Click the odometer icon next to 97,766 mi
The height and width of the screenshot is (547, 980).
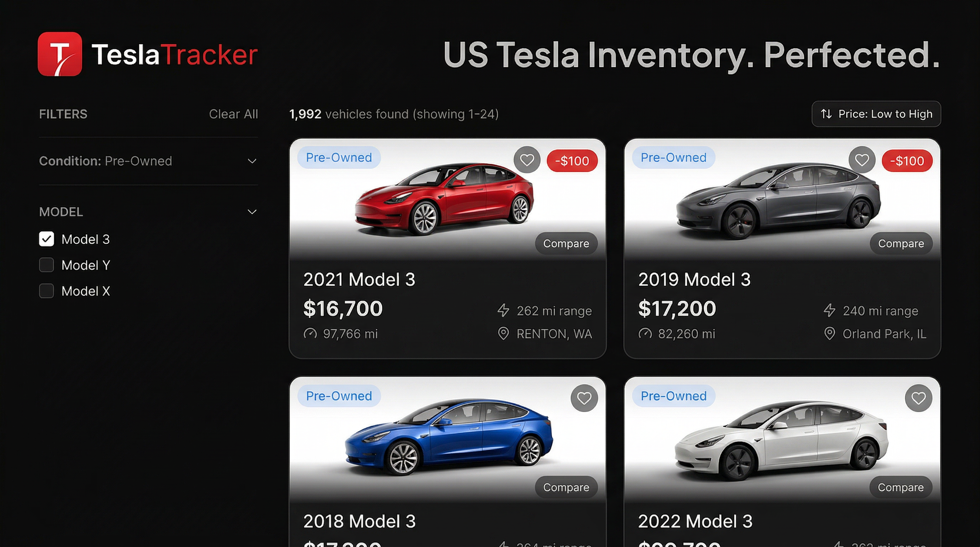(x=311, y=334)
